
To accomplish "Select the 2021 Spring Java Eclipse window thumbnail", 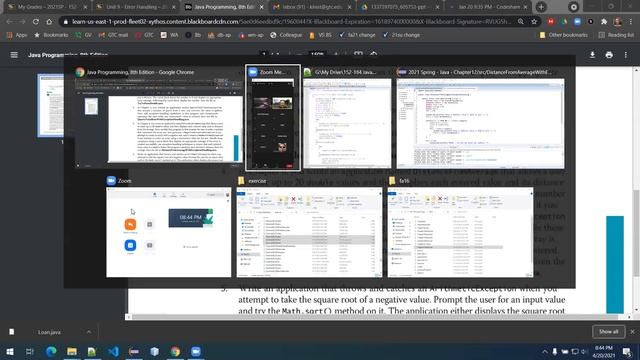I will (480, 118).
